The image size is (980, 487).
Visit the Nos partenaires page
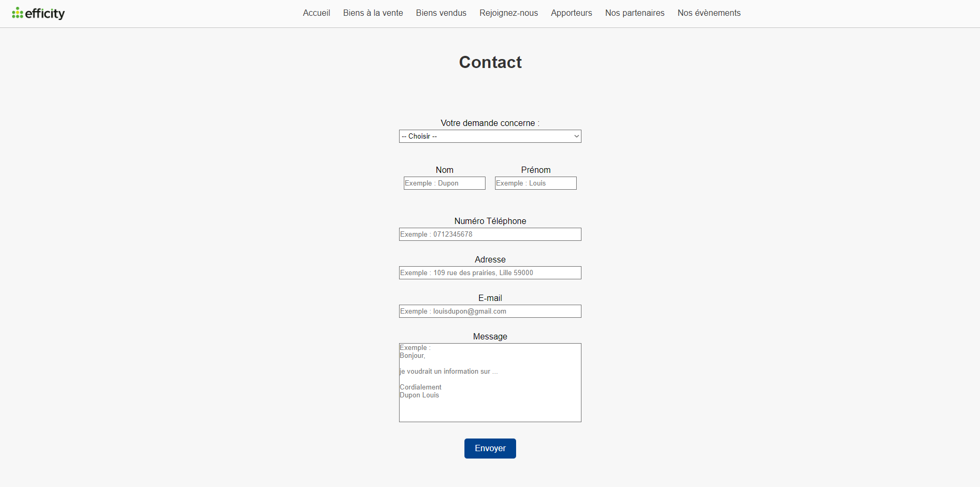point(634,13)
